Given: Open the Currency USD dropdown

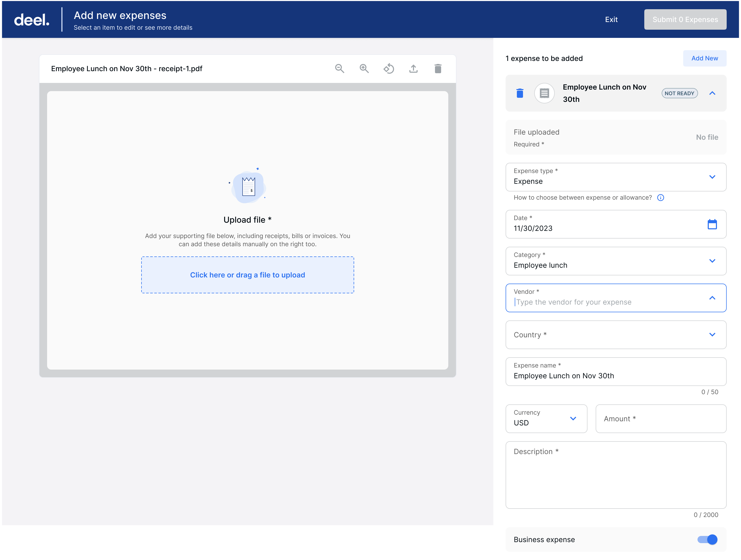Looking at the screenshot, I should 546,418.
